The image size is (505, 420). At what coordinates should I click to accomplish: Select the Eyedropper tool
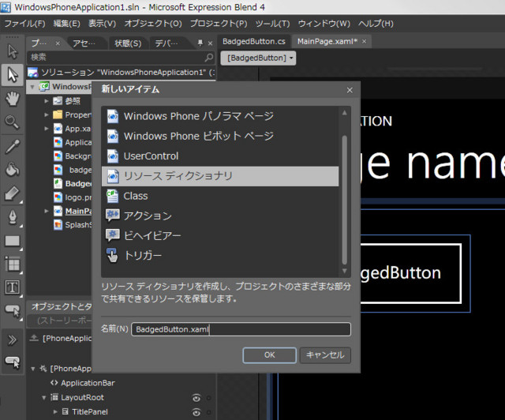pos(13,146)
